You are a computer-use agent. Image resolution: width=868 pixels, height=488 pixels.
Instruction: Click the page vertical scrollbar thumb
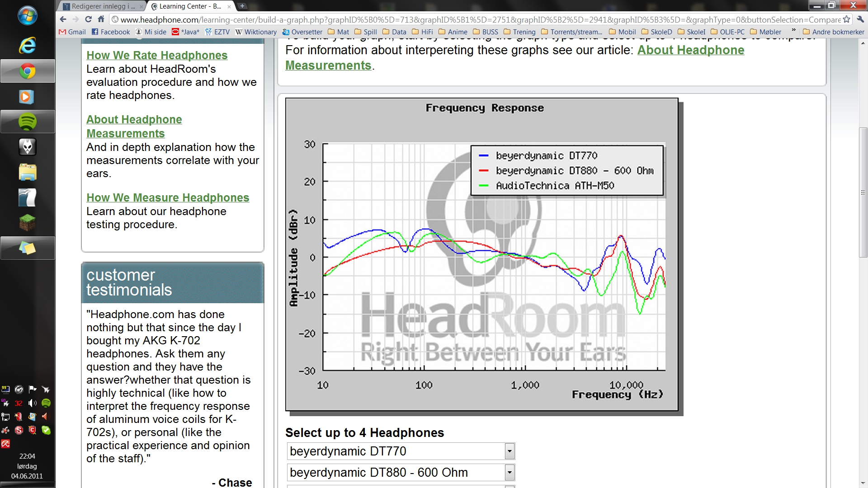coord(863,192)
